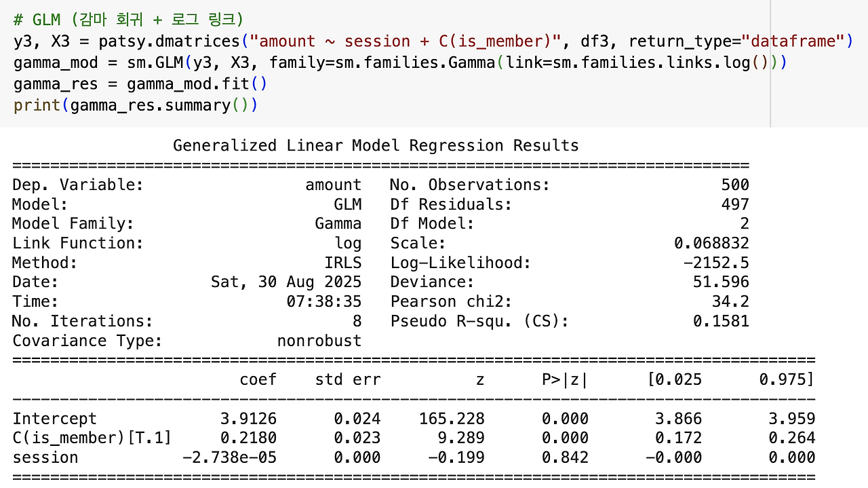Click the 'z' column header

pos(480,379)
